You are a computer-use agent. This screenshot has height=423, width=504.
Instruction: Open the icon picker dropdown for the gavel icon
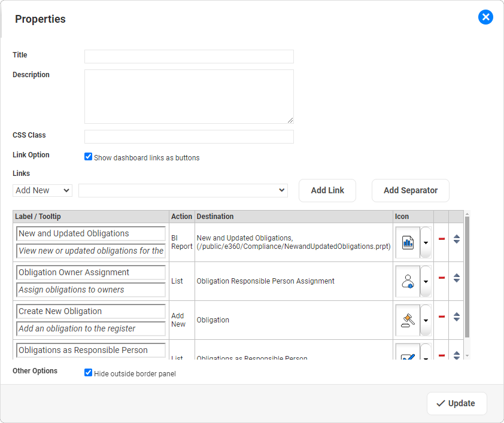426,319
